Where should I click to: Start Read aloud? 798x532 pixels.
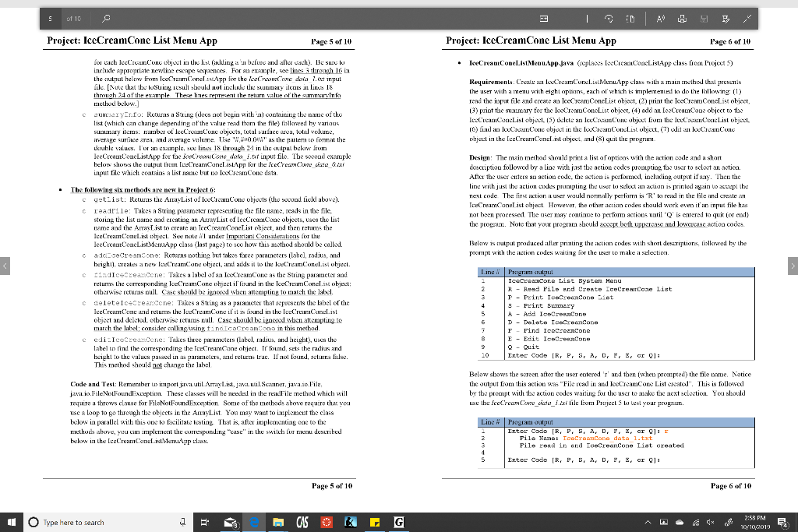[661, 19]
